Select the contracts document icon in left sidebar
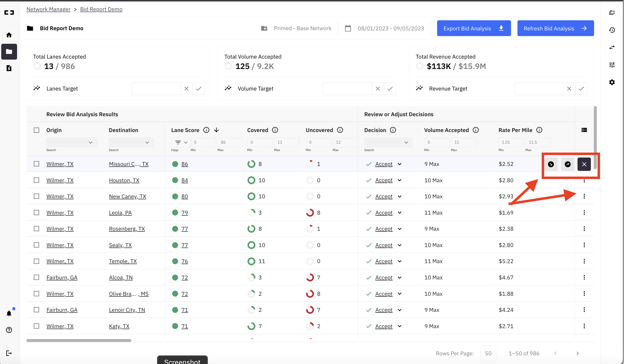 point(9,68)
